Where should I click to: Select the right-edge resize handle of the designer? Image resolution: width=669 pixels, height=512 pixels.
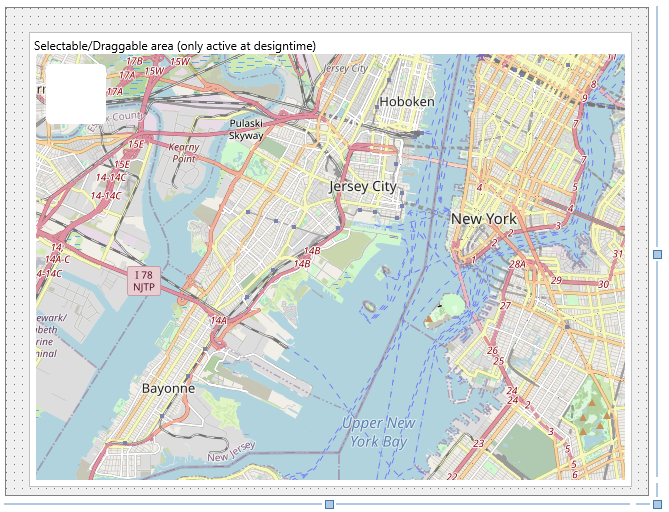click(657, 254)
